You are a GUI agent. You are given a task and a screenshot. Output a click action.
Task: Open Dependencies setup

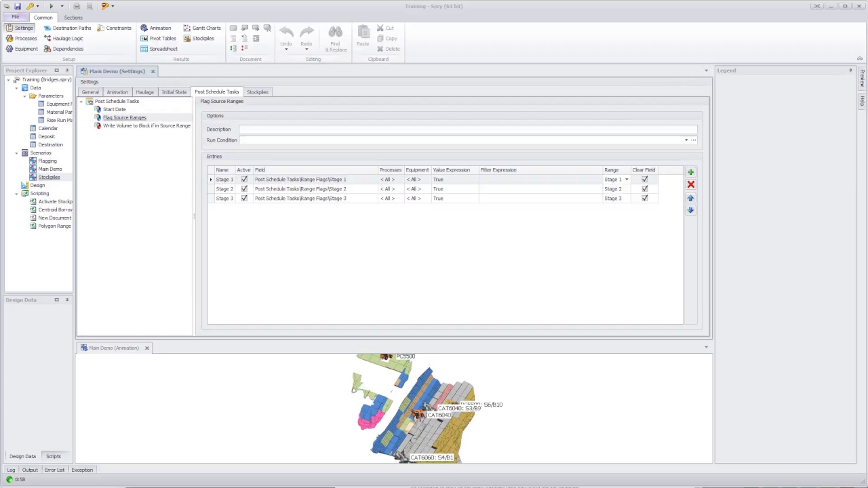pyautogui.click(x=63, y=49)
